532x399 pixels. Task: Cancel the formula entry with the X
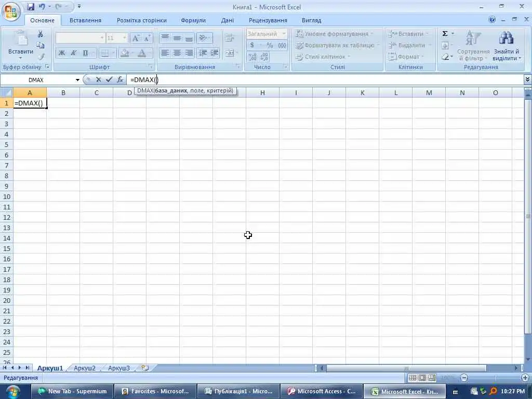[x=98, y=79]
